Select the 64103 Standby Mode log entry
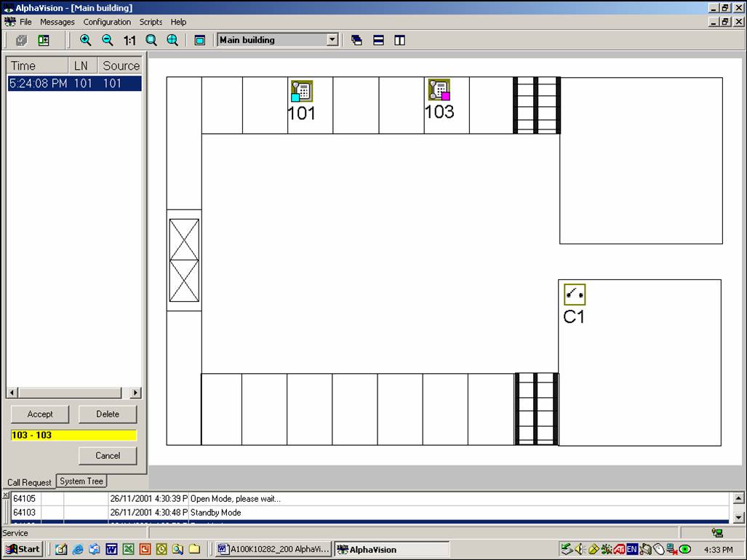 click(369, 513)
